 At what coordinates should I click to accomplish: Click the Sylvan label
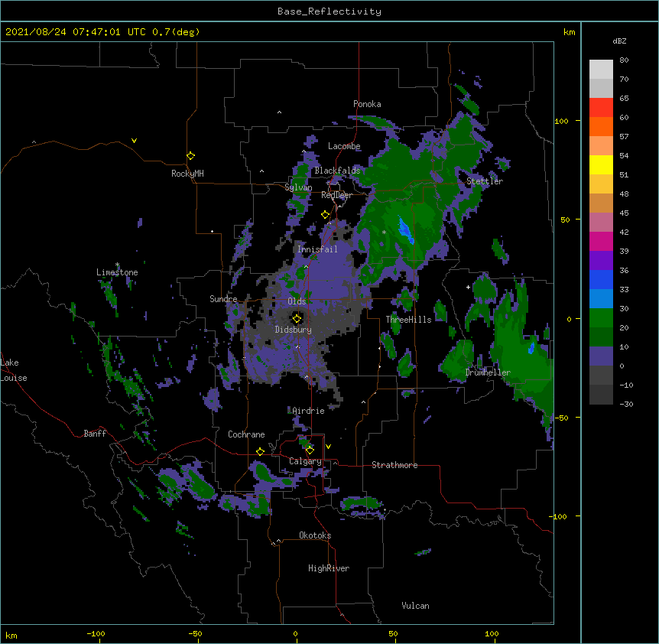298,187
